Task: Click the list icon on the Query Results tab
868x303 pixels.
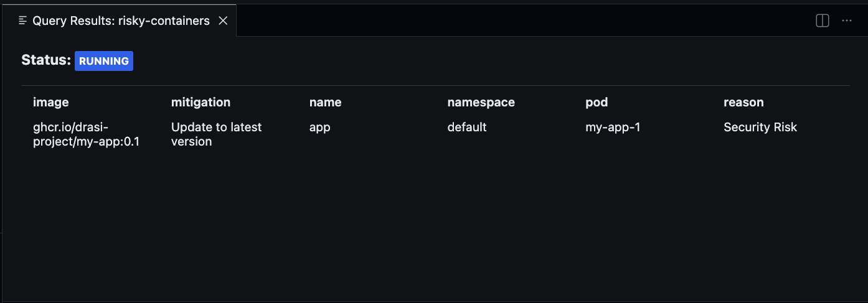Action: point(23,21)
